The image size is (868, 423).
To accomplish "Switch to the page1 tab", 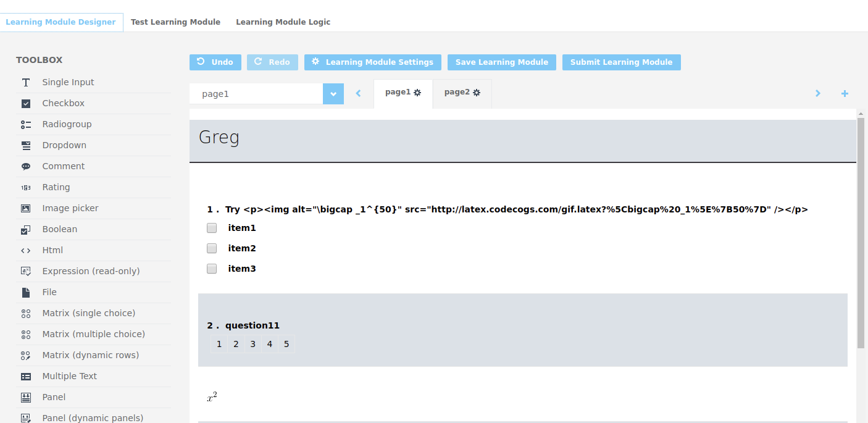I will (403, 93).
